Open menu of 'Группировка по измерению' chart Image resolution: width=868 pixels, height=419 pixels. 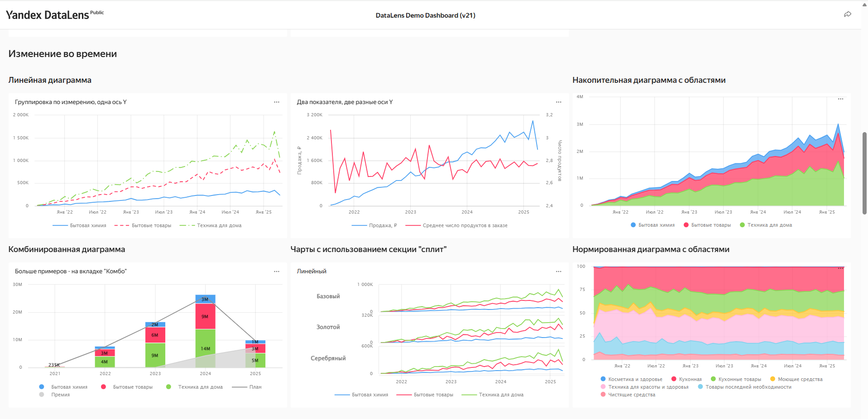(276, 102)
